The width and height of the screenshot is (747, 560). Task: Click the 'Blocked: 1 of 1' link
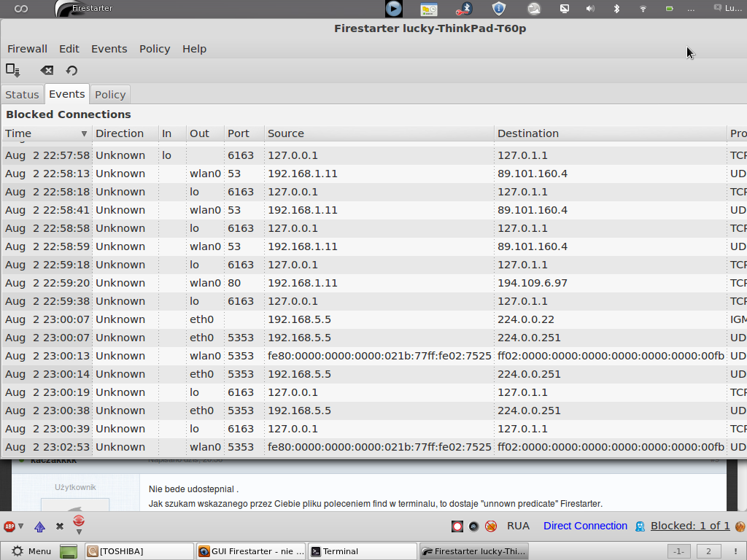690,526
